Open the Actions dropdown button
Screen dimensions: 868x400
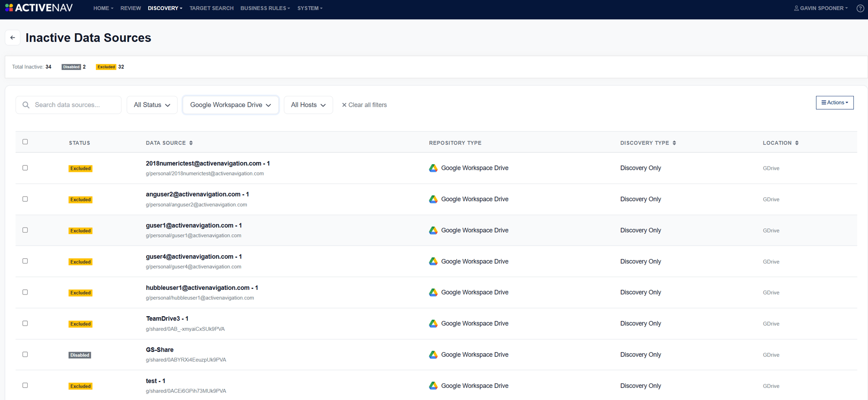[834, 102]
